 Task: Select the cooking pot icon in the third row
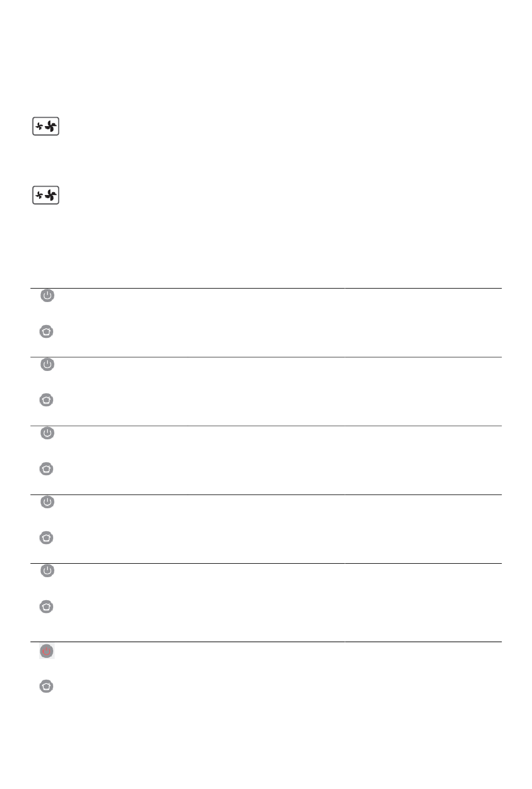point(46,468)
